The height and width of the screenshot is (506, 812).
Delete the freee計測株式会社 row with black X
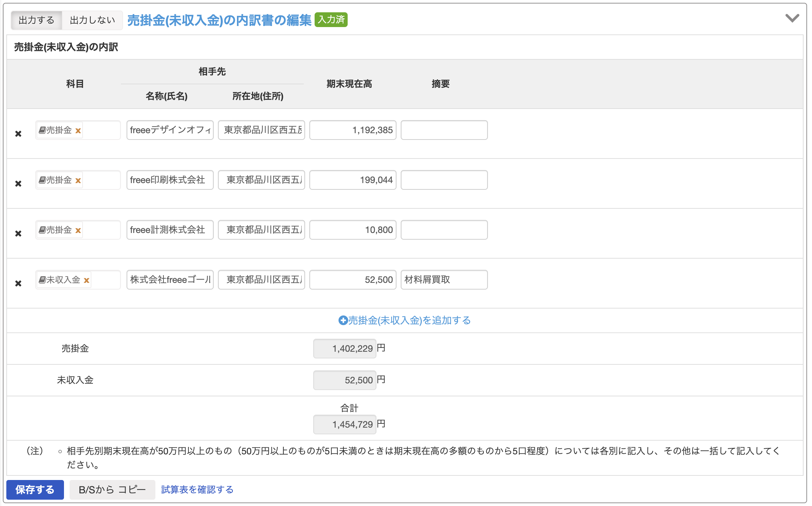tap(18, 234)
